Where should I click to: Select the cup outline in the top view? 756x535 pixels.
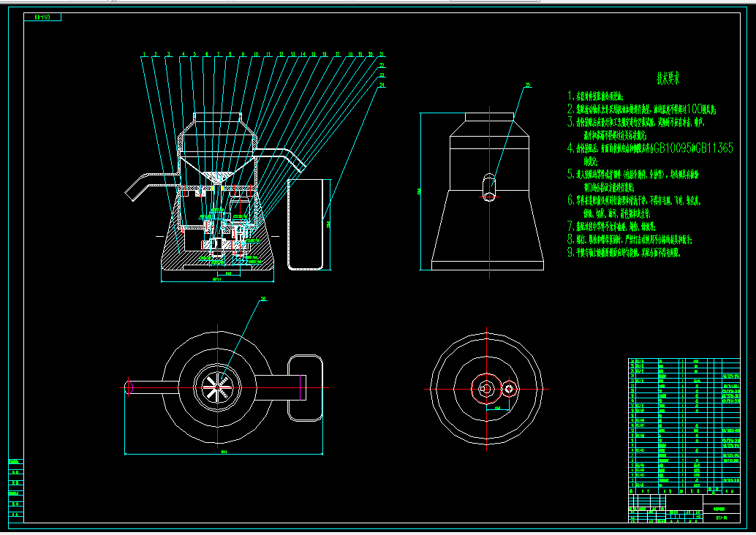click(305, 387)
